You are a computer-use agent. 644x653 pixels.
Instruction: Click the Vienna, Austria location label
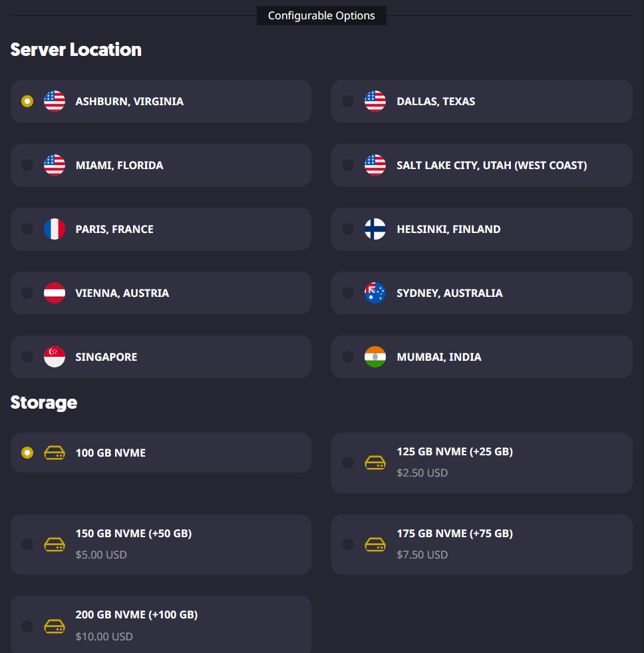[x=122, y=293]
